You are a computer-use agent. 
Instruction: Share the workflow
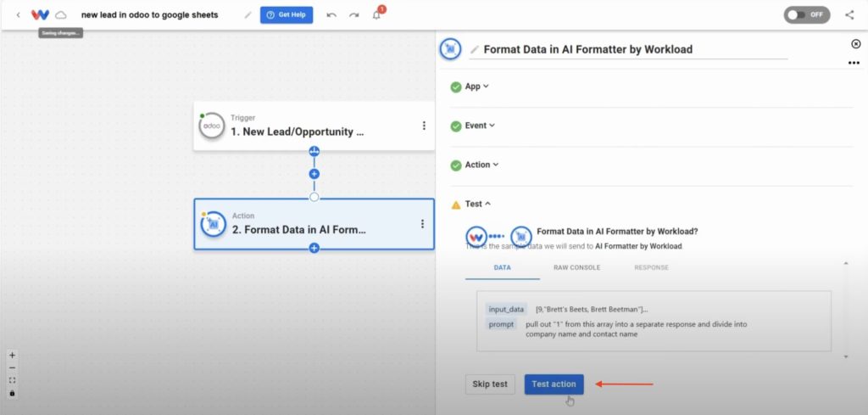point(849,15)
